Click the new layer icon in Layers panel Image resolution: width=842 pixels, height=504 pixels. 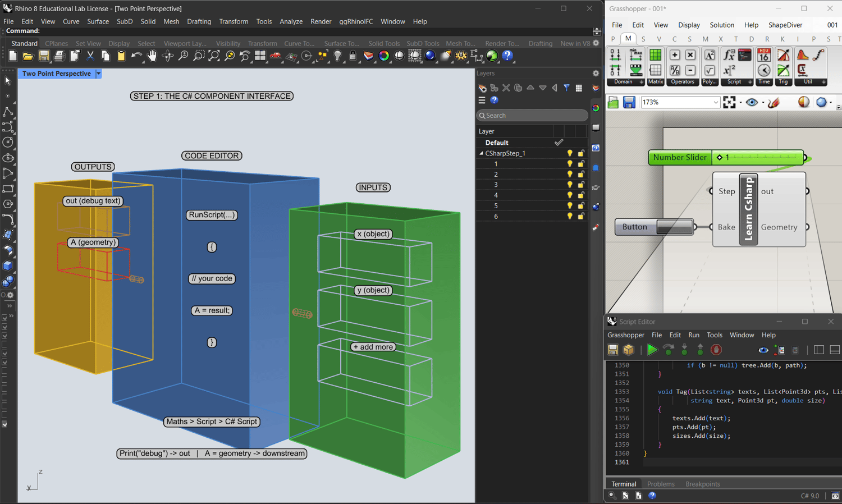point(482,88)
